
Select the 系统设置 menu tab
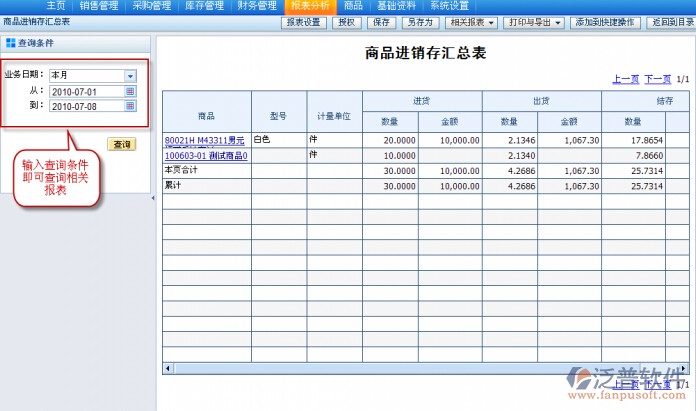click(x=449, y=6)
